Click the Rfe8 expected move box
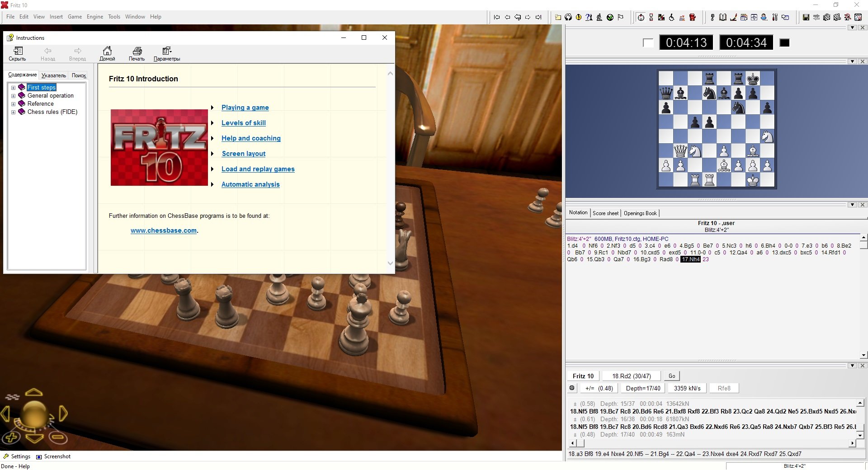This screenshot has height=470, width=868. point(724,388)
